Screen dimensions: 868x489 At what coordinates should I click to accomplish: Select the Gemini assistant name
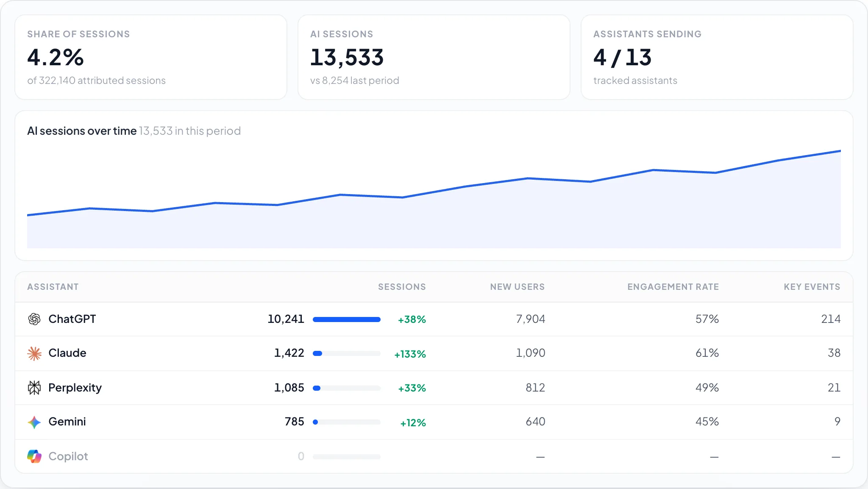[67, 422]
